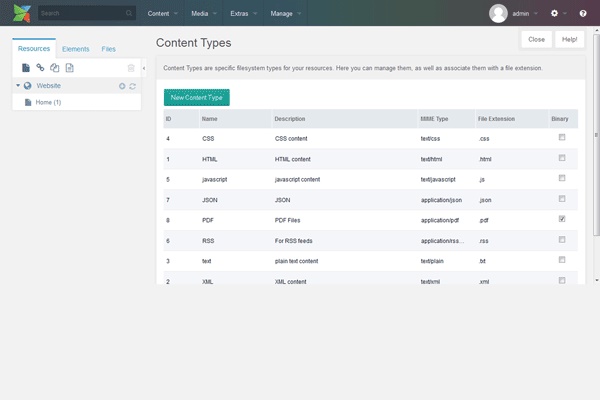Click the New Content Type button
600x400 pixels.
click(x=197, y=98)
